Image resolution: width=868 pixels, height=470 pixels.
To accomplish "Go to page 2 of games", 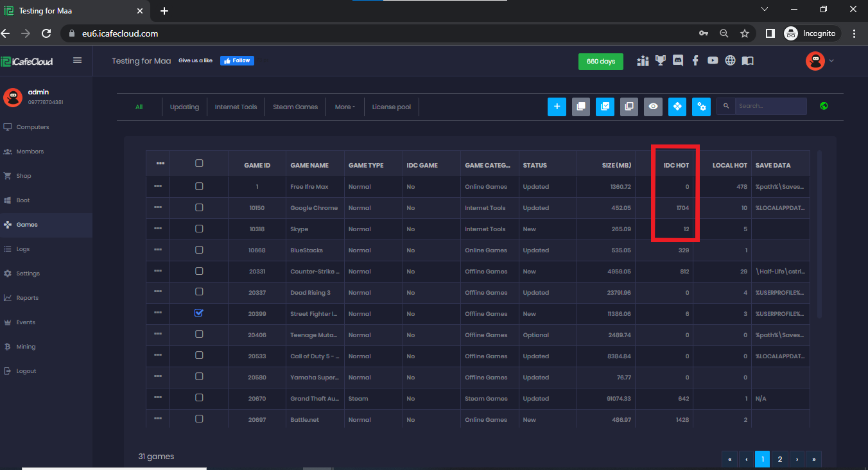I will pos(779,459).
